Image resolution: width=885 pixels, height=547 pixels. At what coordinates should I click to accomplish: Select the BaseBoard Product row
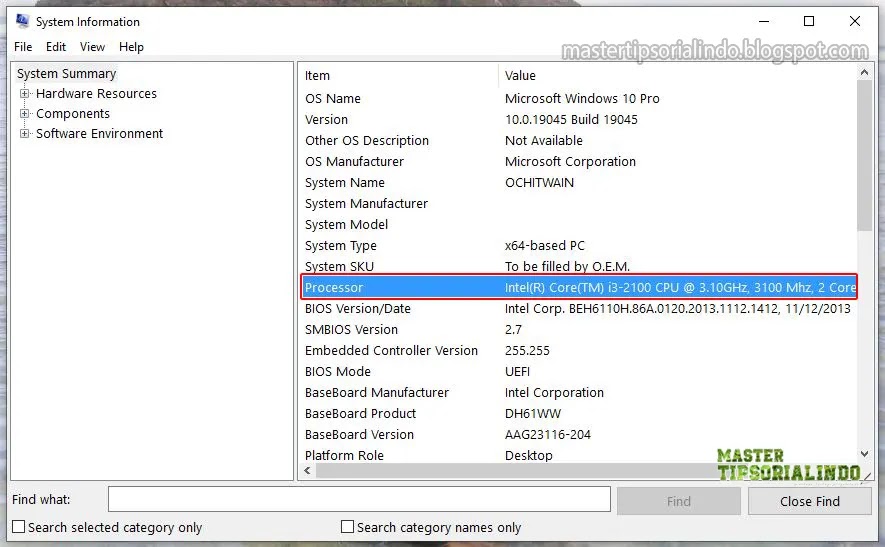point(578,414)
